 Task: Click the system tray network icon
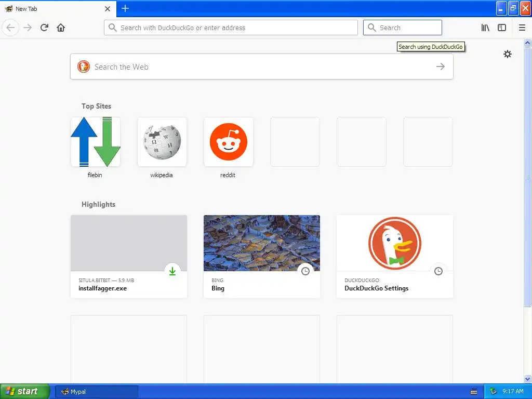tap(494, 392)
